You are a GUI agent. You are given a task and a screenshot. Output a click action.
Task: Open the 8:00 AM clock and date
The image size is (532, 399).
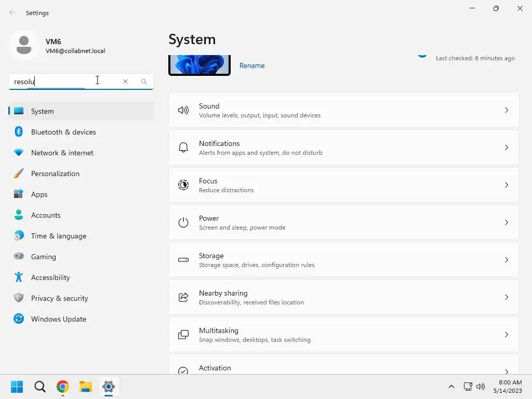(508, 387)
